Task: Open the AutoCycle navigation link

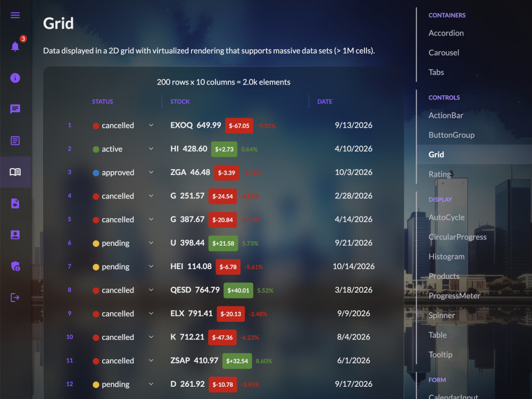Action: point(446,217)
